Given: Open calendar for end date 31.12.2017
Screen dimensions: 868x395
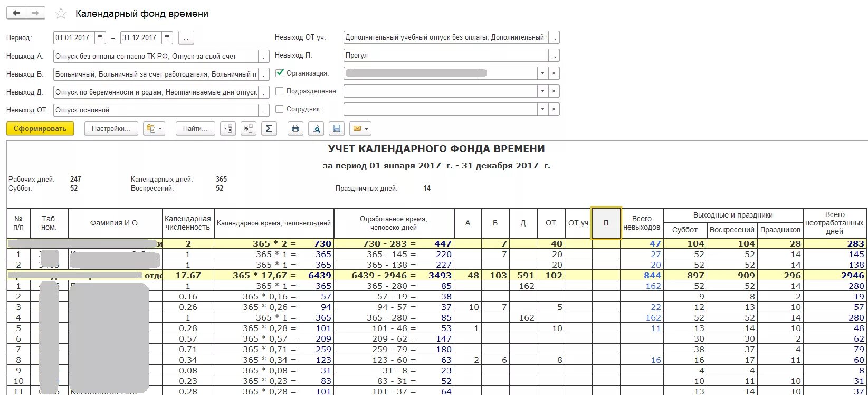Looking at the screenshot, I should coord(167,37).
